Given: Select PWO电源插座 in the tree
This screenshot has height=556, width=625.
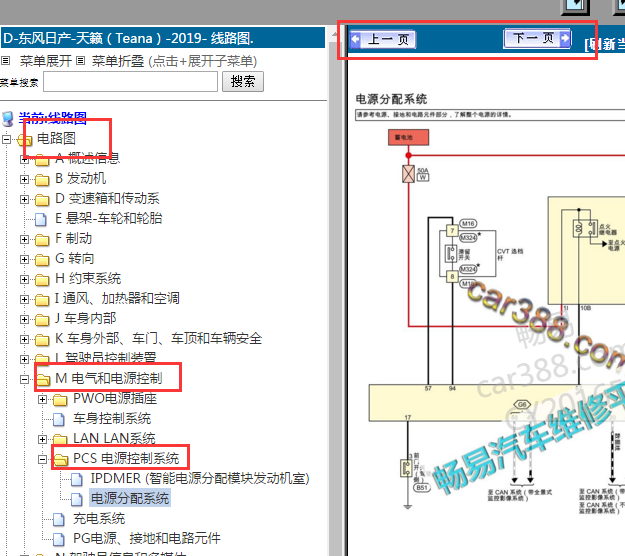Looking at the screenshot, I should tap(115, 398).
